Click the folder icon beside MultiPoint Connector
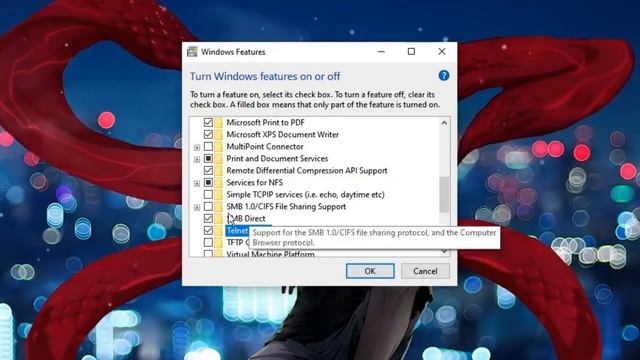Screen dimensions: 640x360 [x=219, y=146]
